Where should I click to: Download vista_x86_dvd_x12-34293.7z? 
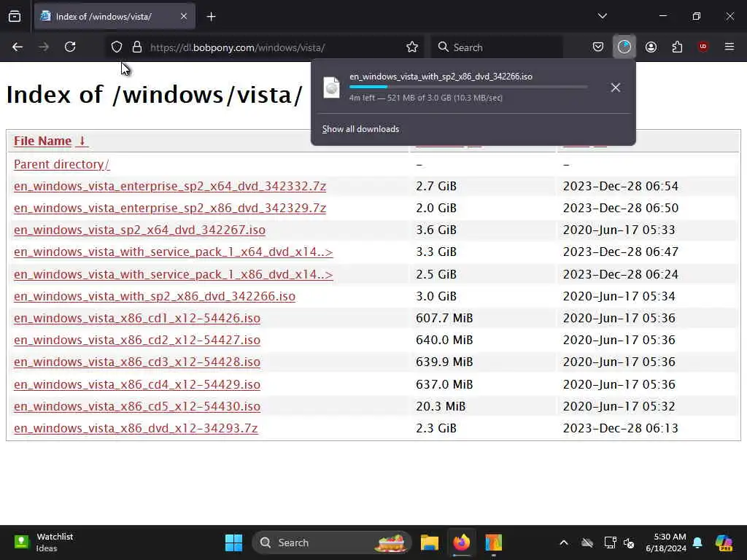pos(136,428)
